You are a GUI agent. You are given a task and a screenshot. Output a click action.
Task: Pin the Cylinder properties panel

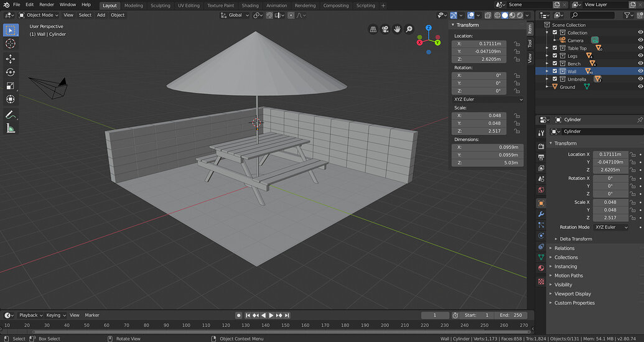(x=640, y=119)
